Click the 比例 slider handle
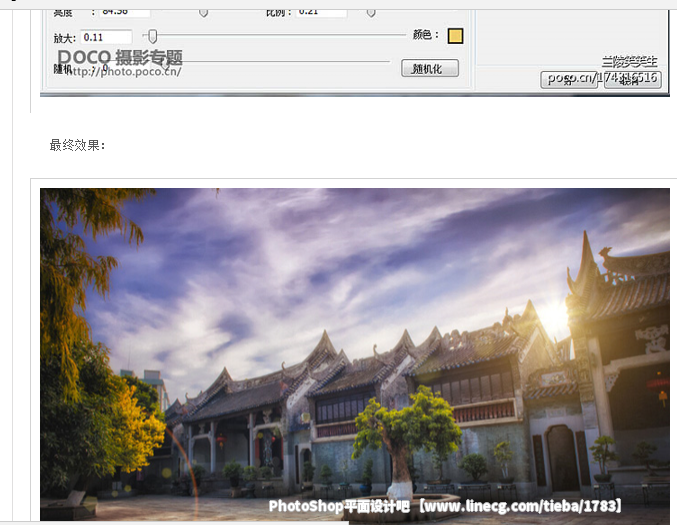The height and width of the screenshot is (525, 677). [371, 13]
